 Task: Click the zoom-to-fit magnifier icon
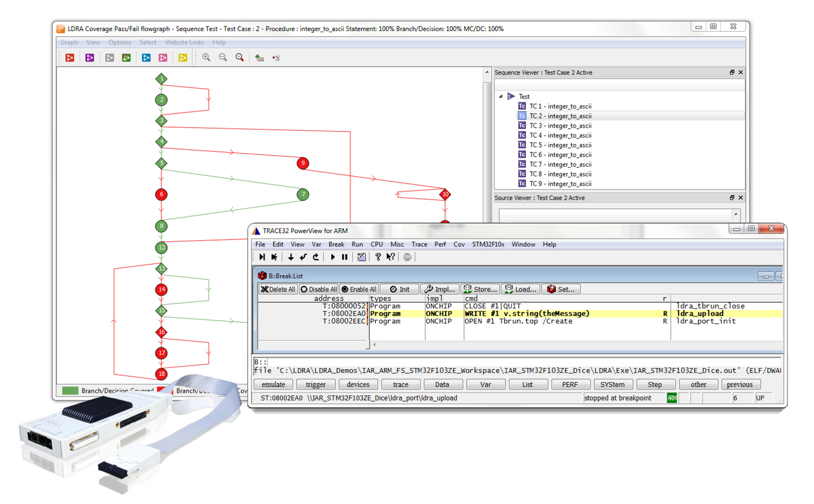(240, 58)
